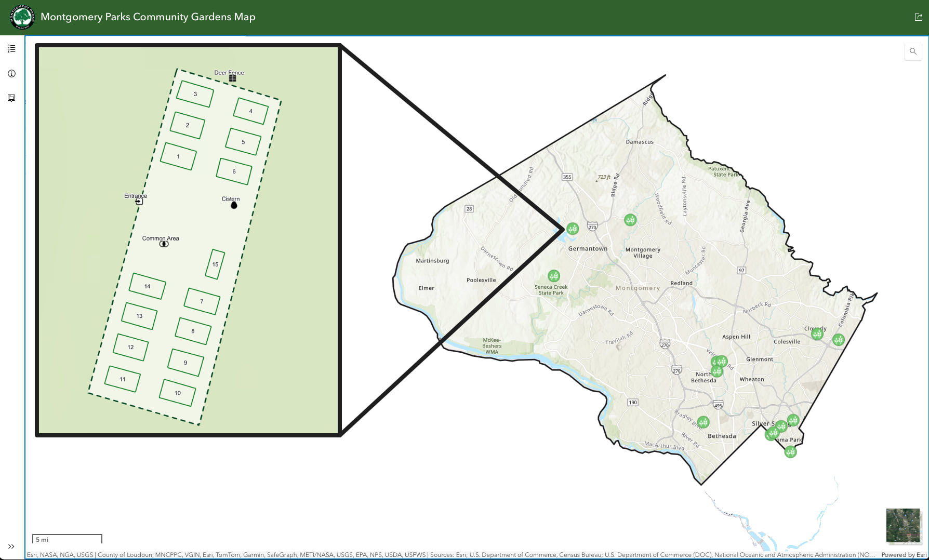Viewport: 929px width, 560px height.
Task: Select plot 15 in the garden layout
Action: click(215, 264)
